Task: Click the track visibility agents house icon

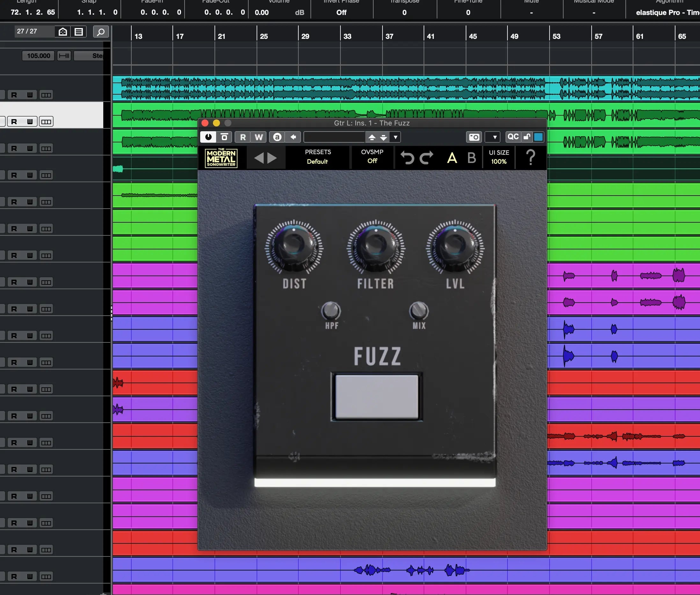Action: click(63, 32)
